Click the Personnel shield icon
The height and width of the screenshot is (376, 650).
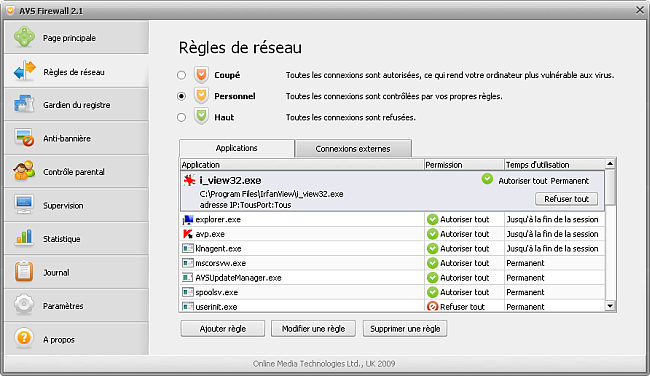tap(201, 96)
